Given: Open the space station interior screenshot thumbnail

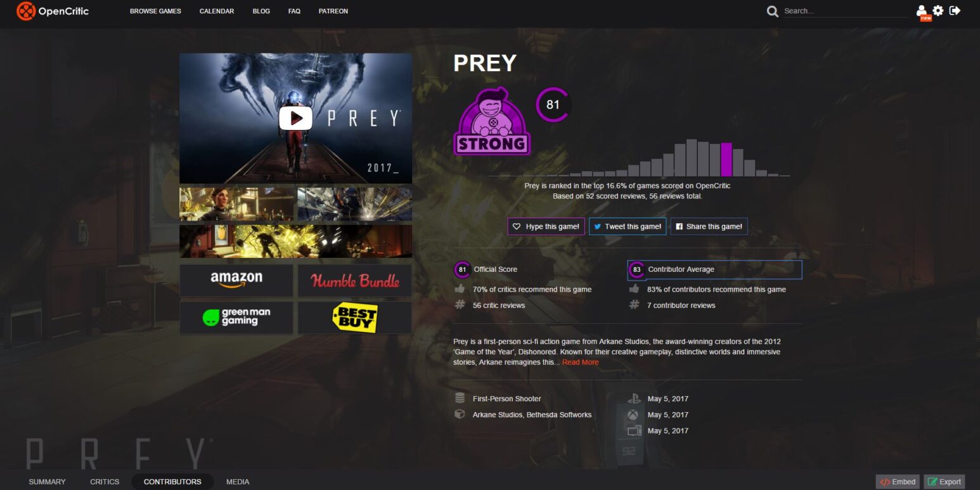Looking at the screenshot, I should click(x=355, y=204).
